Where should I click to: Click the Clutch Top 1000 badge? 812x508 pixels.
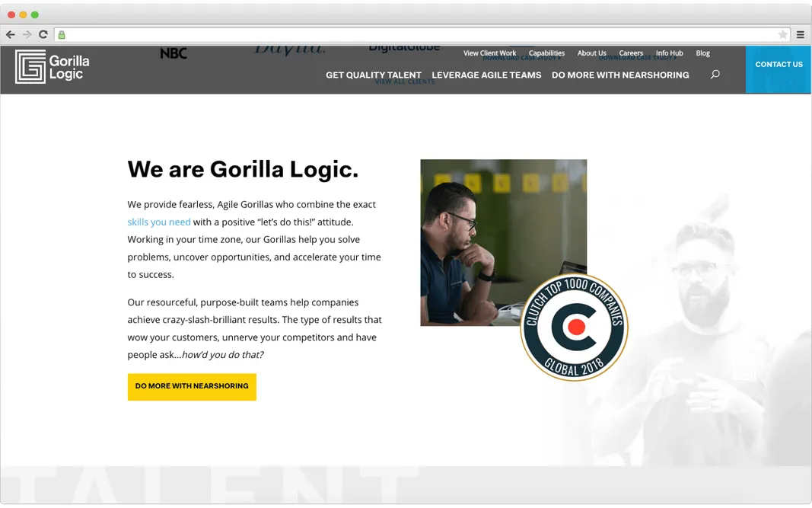pyautogui.click(x=574, y=327)
